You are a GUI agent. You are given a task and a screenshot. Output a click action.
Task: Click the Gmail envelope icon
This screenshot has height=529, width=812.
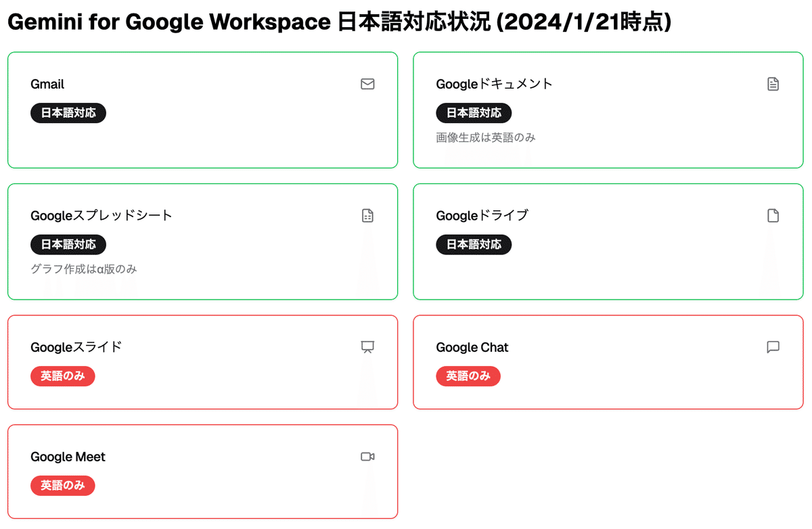[x=367, y=85]
